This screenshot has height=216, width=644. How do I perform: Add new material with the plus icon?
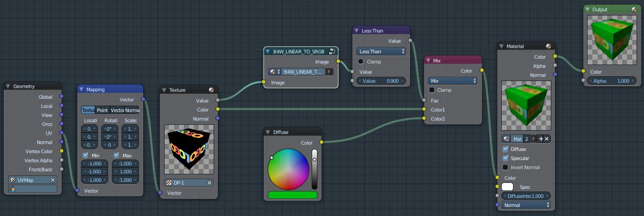tap(540, 139)
